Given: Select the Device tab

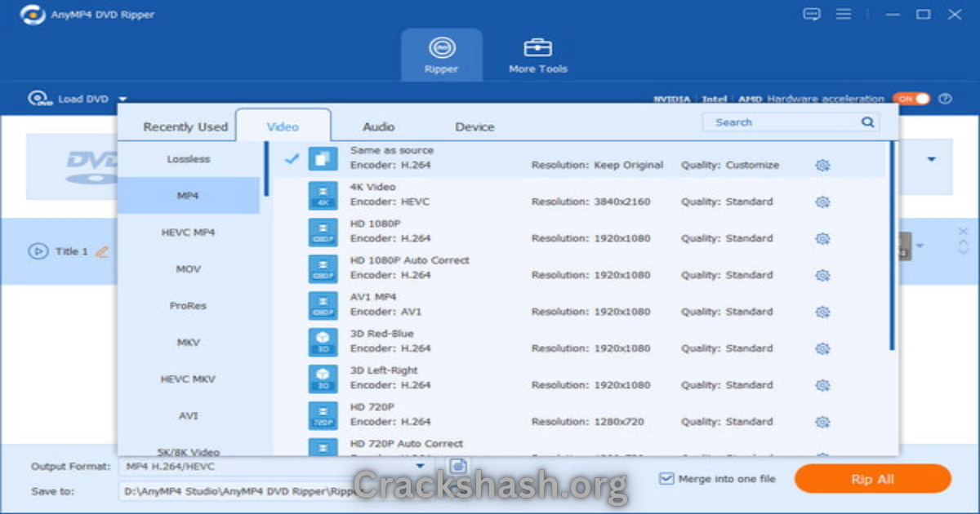Looking at the screenshot, I should (474, 126).
